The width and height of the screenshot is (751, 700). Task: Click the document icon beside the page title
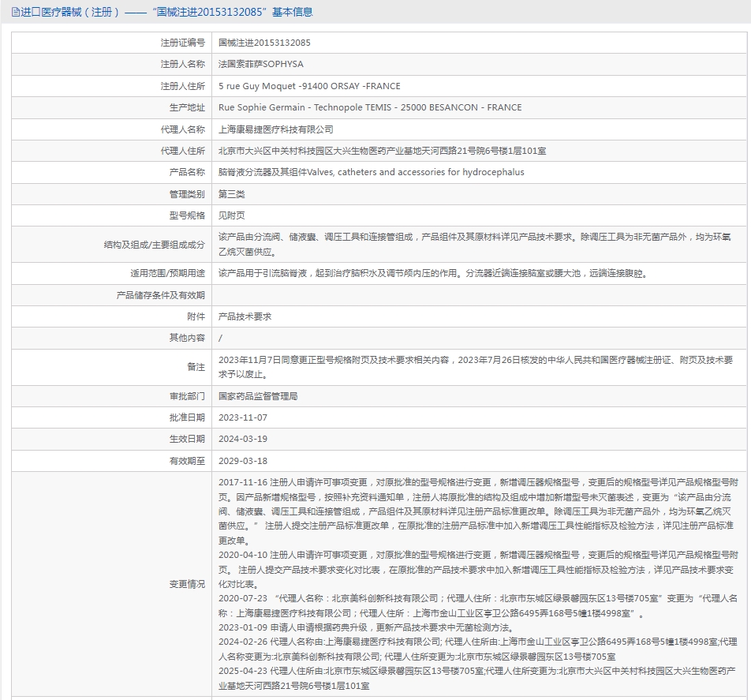pyautogui.click(x=16, y=12)
